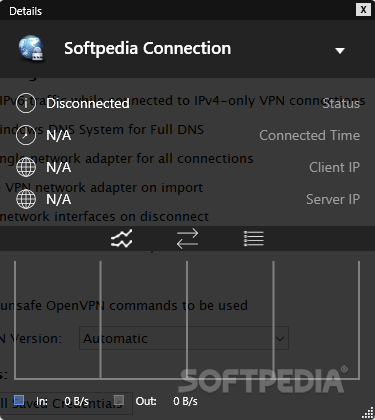The image size is (375, 420).
Task: Click the Status label
Action: click(x=341, y=104)
